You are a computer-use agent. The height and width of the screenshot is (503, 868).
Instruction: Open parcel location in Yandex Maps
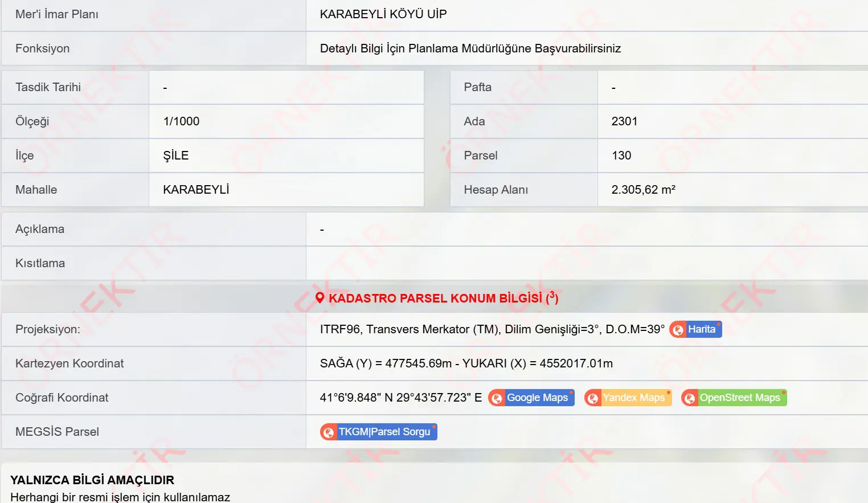(x=628, y=398)
